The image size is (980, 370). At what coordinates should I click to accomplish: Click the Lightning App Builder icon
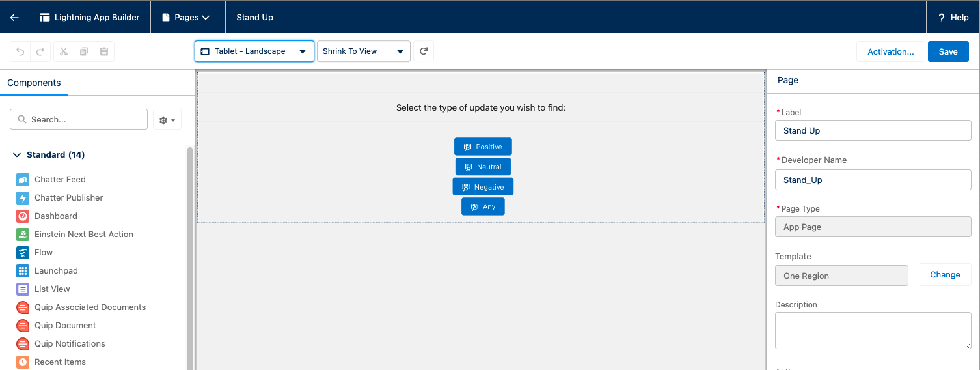[45, 18]
